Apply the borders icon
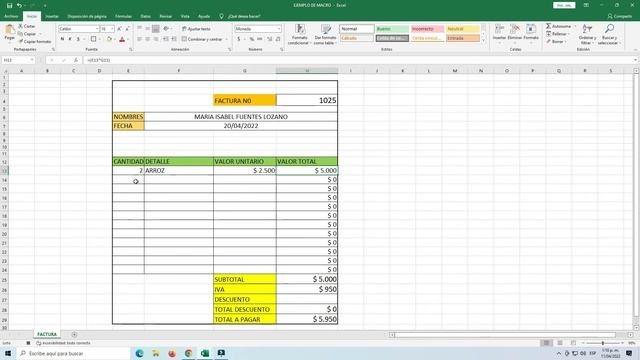Viewport: 640px width, 360px height. (x=93, y=39)
